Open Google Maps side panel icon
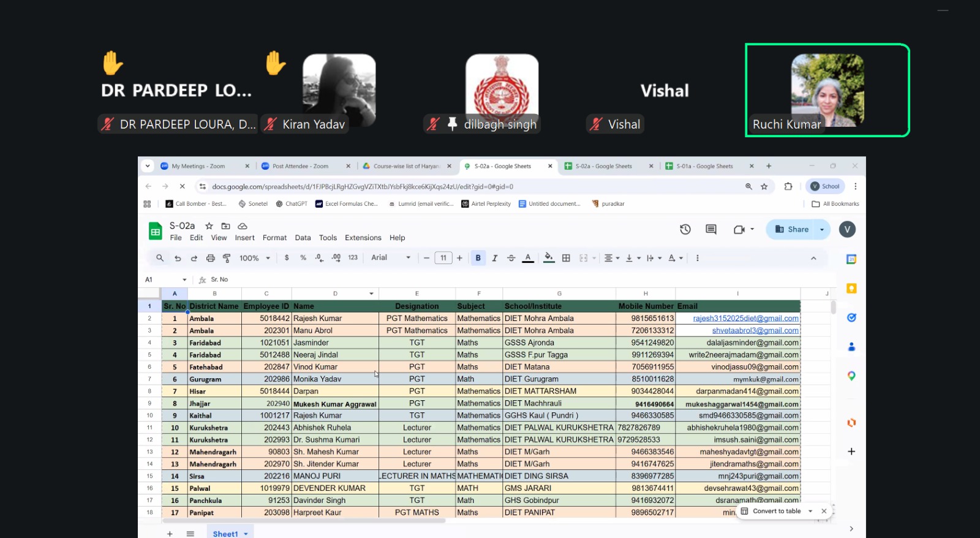980x538 pixels. pos(851,376)
